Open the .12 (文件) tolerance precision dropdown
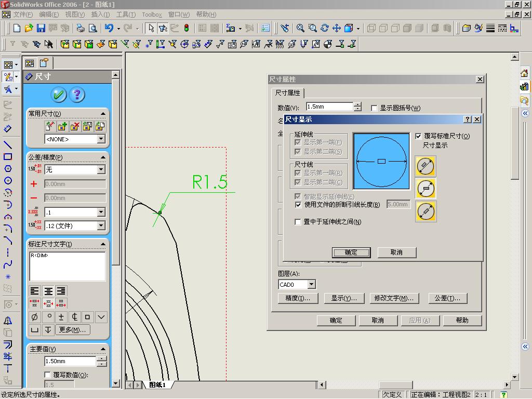Viewport: 532px width, 399px height. (101, 225)
